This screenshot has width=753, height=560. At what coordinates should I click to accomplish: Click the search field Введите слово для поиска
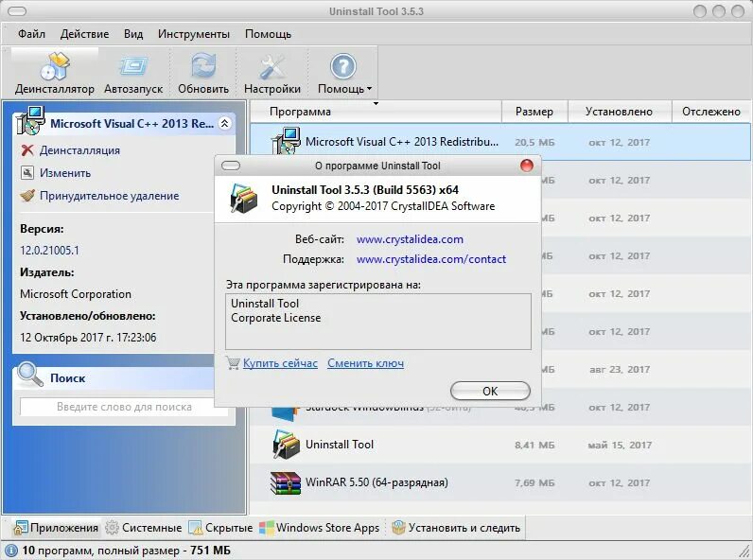click(124, 407)
